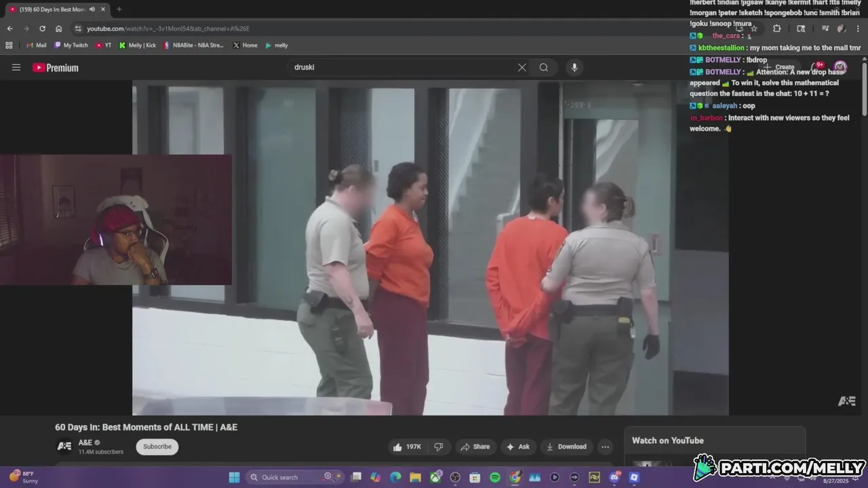Download the video with Download button
The height and width of the screenshot is (488, 868).
566,447
